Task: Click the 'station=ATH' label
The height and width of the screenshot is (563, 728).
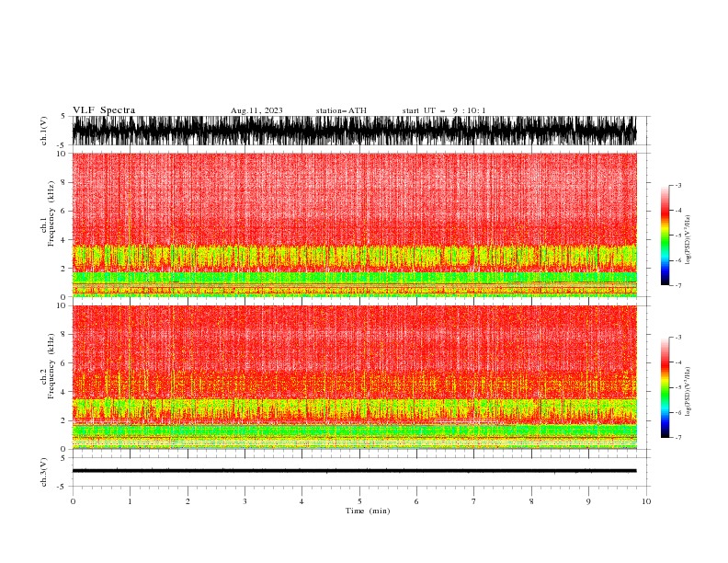Action: [x=341, y=110]
